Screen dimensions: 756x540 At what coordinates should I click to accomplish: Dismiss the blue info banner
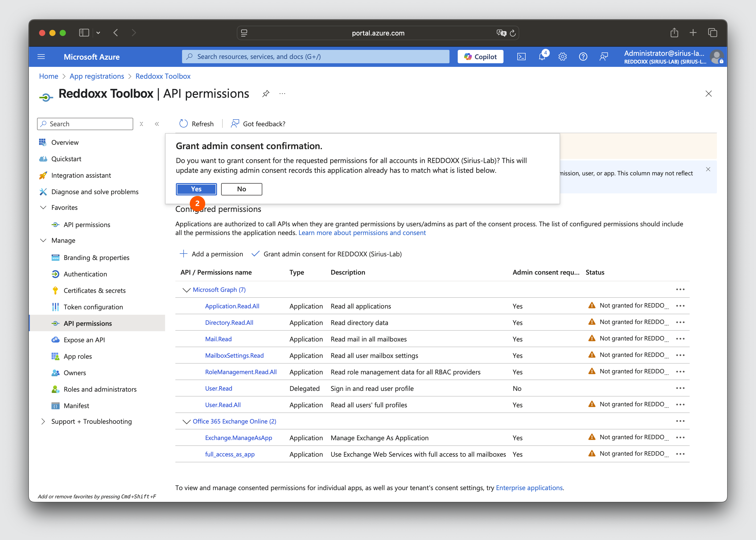click(708, 169)
